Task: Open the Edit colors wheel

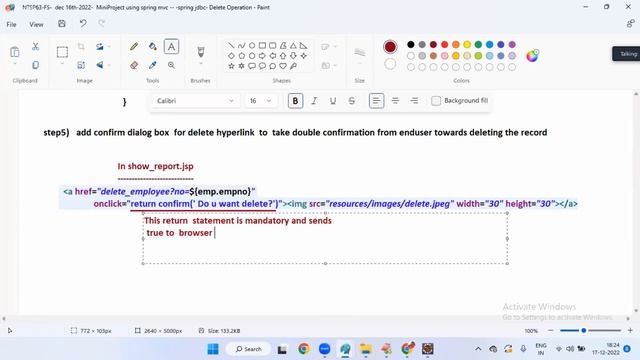Action: 532,56
